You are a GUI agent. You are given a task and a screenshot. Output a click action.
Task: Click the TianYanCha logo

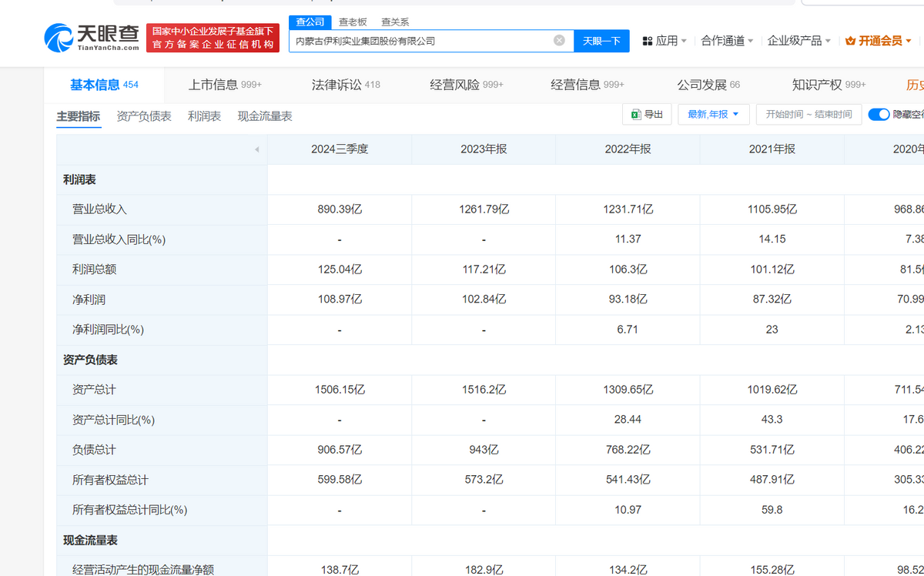92,37
